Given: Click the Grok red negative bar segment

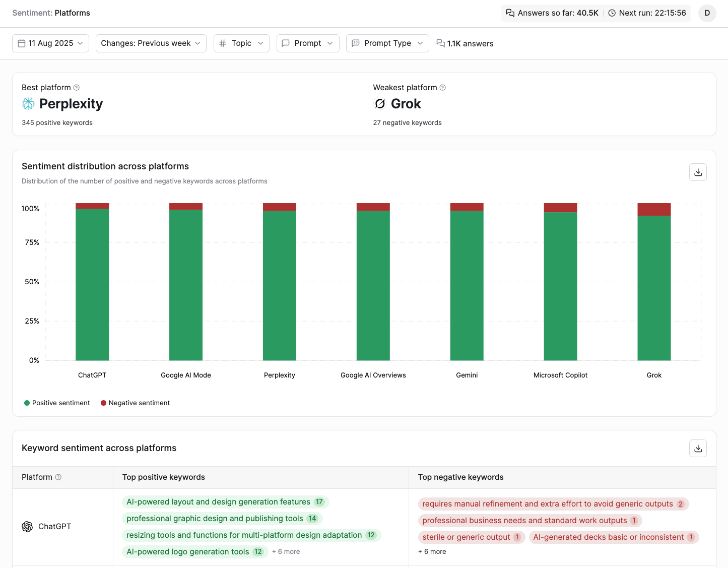Looking at the screenshot, I should click(654, 209).
